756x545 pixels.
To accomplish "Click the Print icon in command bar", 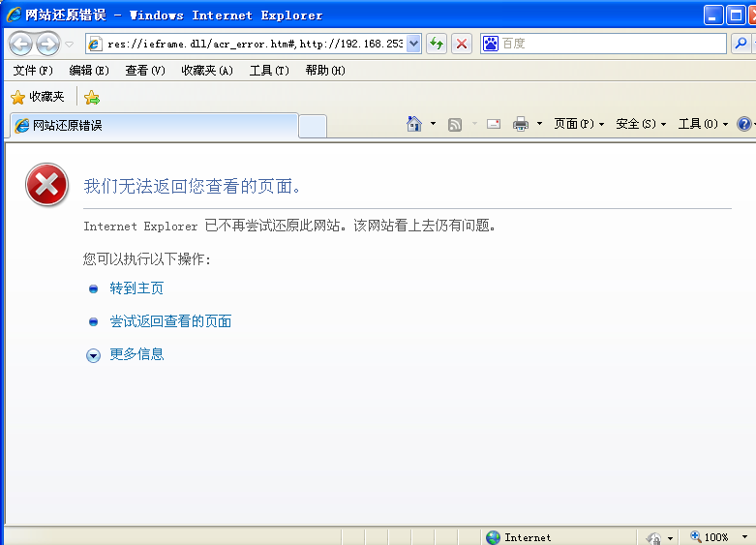I will (x=521, y=124).
